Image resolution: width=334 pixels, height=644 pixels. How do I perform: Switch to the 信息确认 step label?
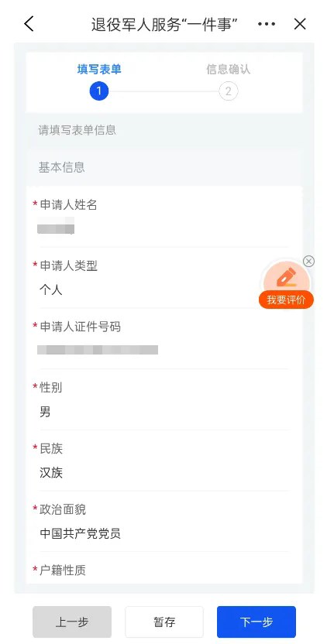[229, 69]
